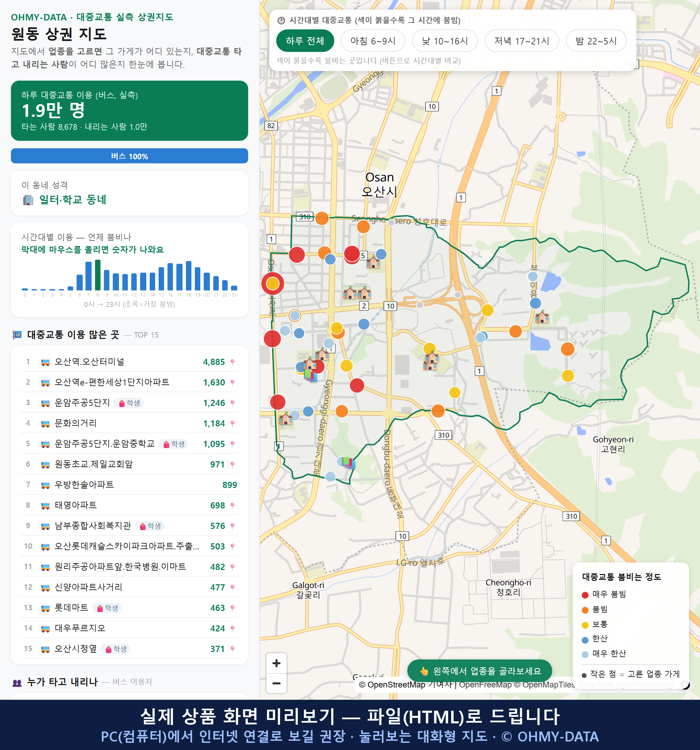Click pin icon for 원동초교.제일교회앞

tap(232, 464)
